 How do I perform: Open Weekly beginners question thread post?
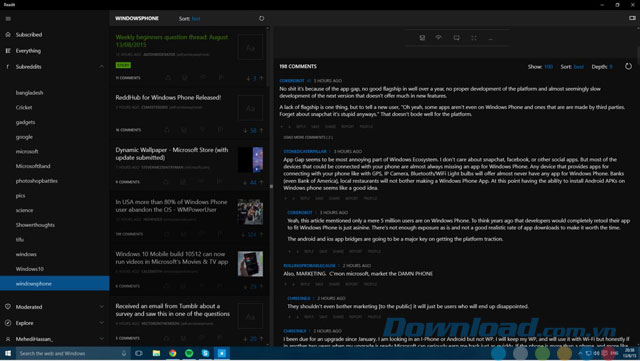click(x=172, y=41)
